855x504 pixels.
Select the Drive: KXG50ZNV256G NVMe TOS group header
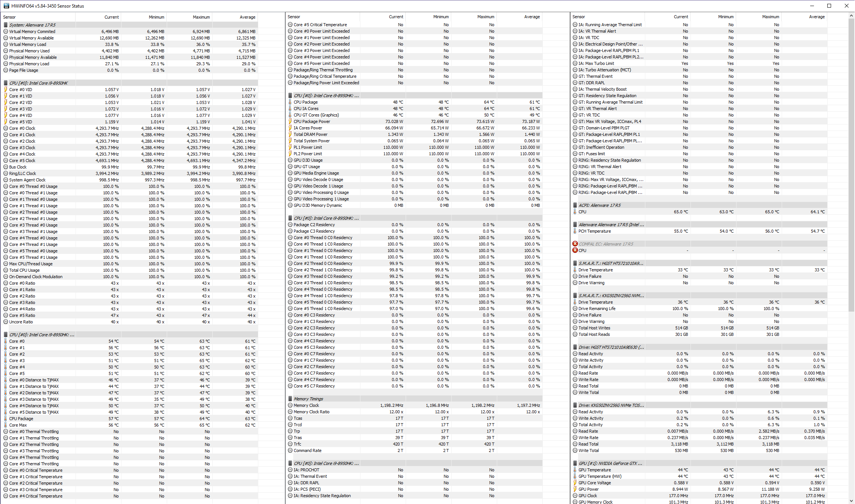click(699, 405)
